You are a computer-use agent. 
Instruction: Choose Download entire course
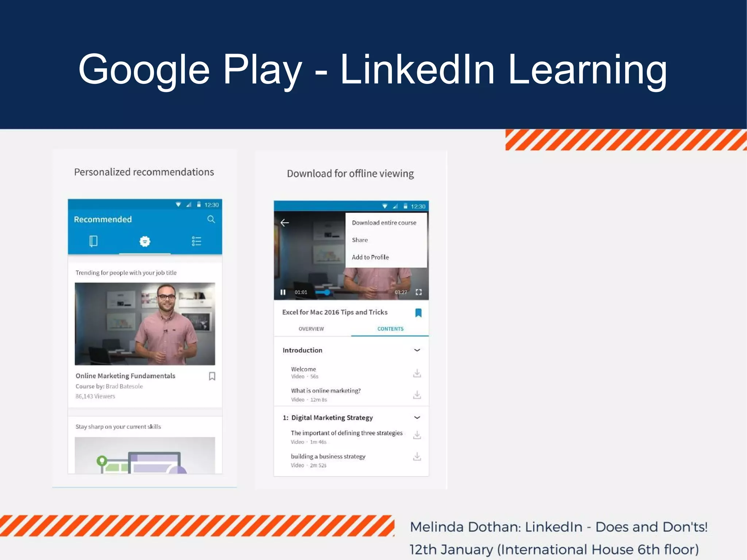click(384, 223)
